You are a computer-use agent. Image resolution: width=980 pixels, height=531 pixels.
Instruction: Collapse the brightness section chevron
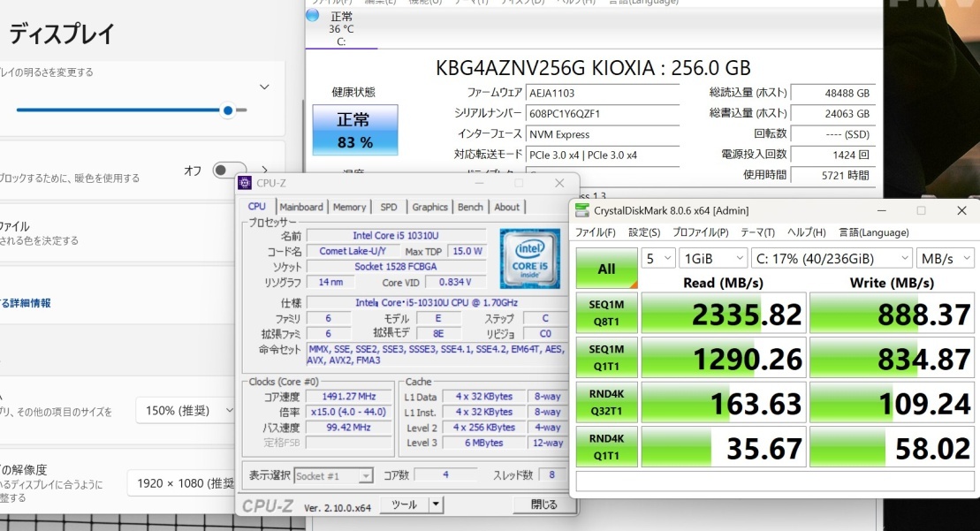click(x=264, y=87)
